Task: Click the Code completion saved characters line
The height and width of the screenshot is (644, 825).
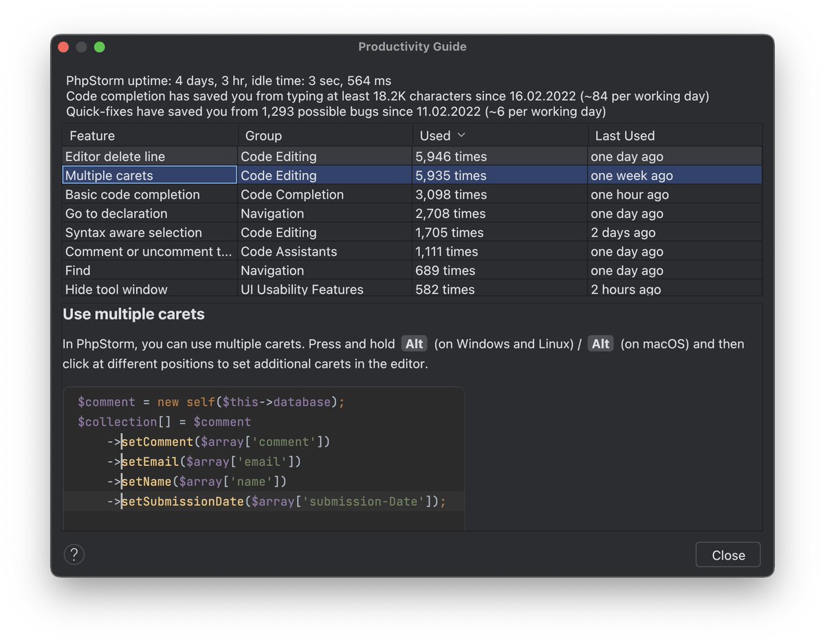Action: [388, 96]
